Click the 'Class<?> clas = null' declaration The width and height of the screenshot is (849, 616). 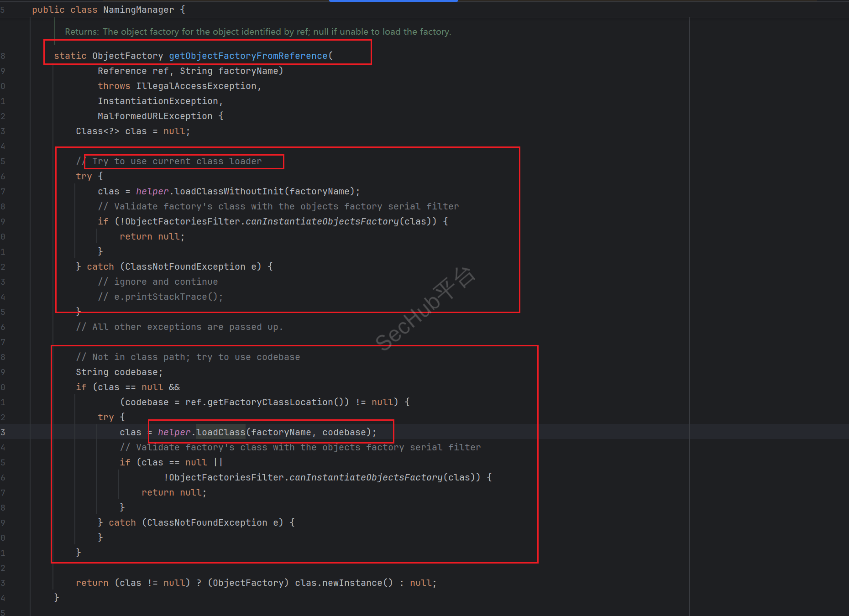(x=132, y=131)
